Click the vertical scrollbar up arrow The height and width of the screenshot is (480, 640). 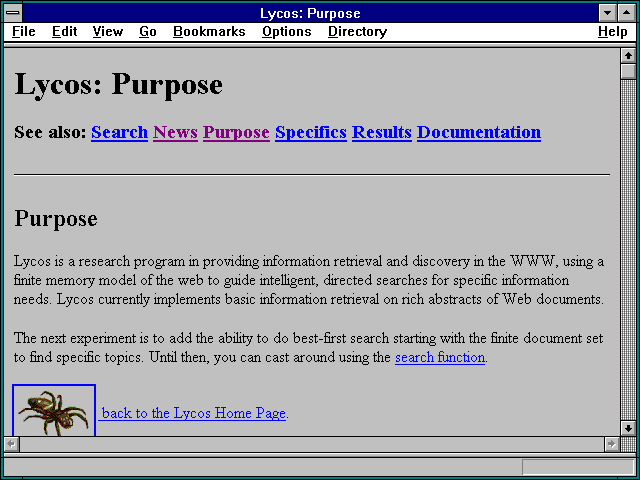click(x=628, y=56)
